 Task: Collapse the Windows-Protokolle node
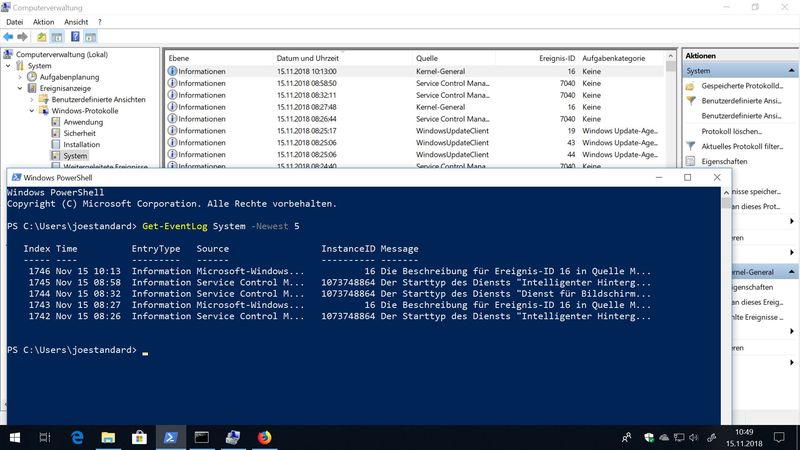pyautogui.click(x=32, y=111)
